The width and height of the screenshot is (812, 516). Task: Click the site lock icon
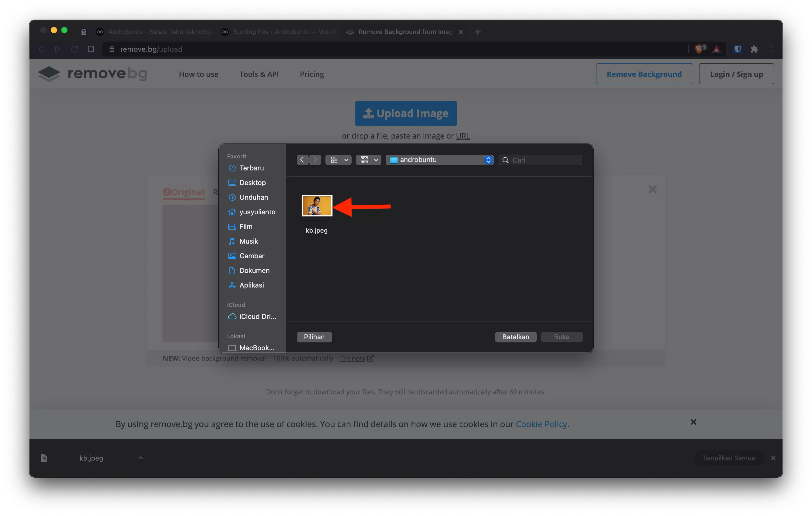pos(112,49)
